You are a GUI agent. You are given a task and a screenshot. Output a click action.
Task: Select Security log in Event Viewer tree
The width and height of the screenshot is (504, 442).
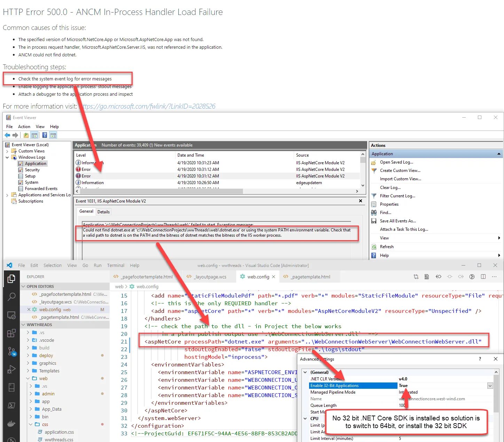(x=32, y=170)
